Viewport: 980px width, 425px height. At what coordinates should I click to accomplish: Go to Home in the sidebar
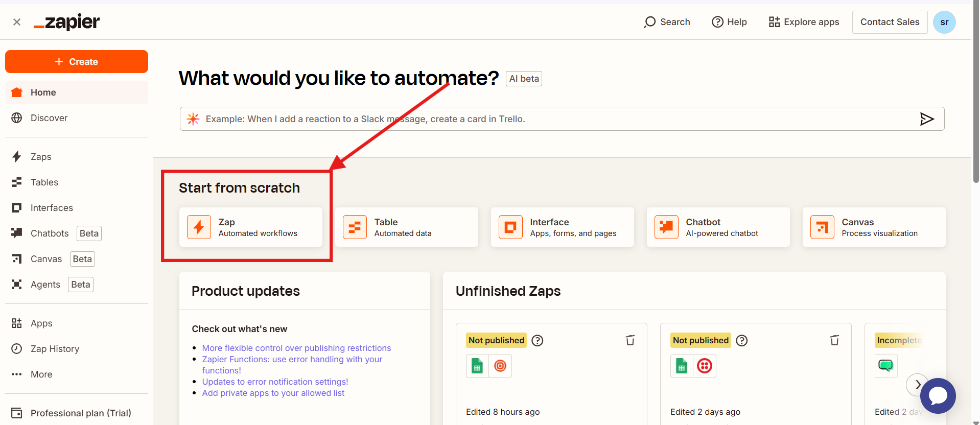pyautogui.click(x=77, y=92)
